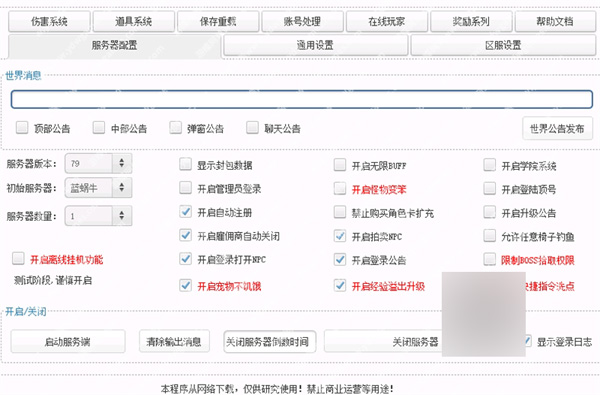Open the 帮助文档 tab
Screen dimensions: 600x395
[x=555, y=21]
